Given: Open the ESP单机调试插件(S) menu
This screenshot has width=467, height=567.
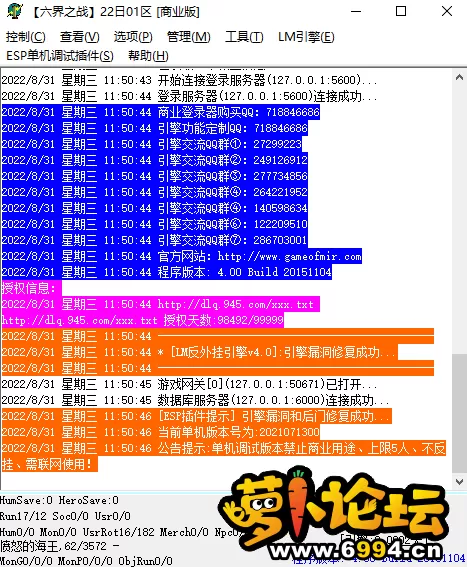Looking at the screenshot, I should pyautogui.click(x=60, y=56).
